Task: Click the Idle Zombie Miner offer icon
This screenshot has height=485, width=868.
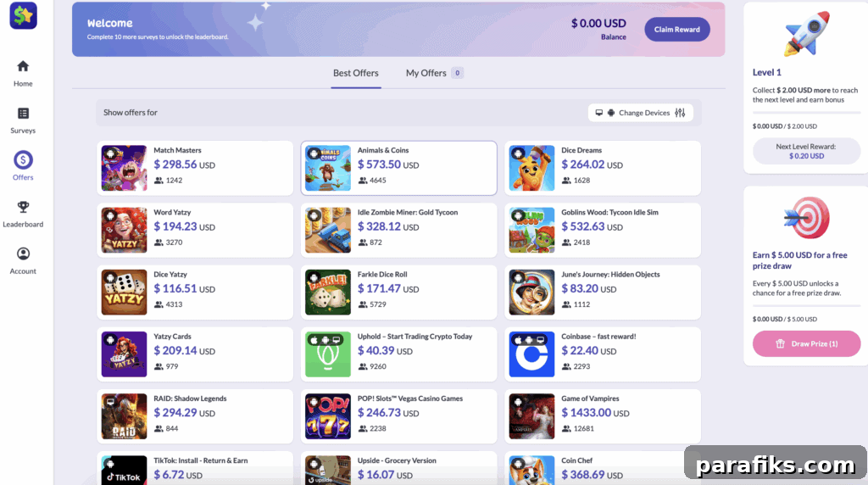Action: click(328, 230)
